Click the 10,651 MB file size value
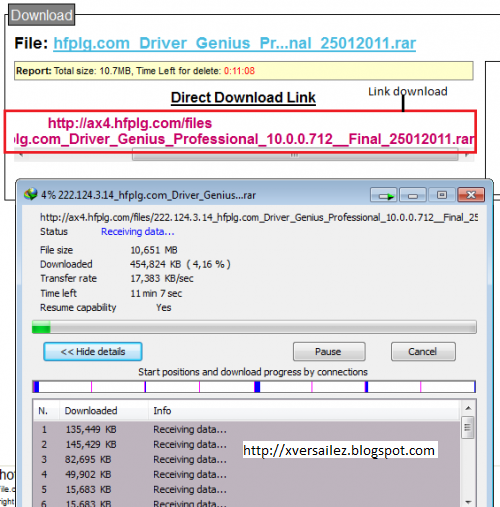 [x=154, y=250]
